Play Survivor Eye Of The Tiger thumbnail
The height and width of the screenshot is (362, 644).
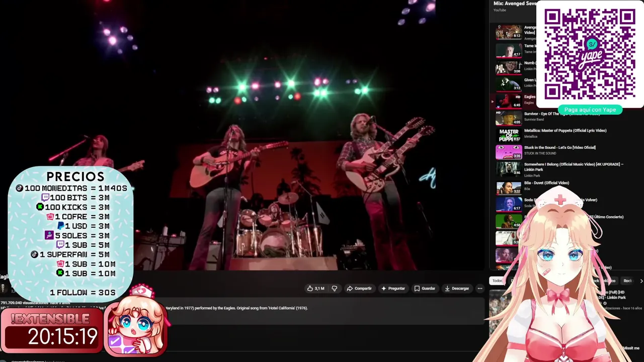coord(509,118)
